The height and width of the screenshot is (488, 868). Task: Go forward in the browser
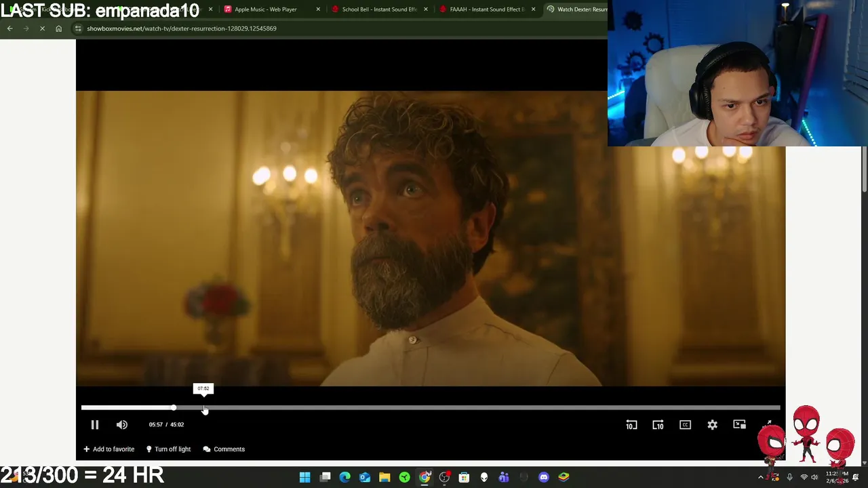pos(26,28)
